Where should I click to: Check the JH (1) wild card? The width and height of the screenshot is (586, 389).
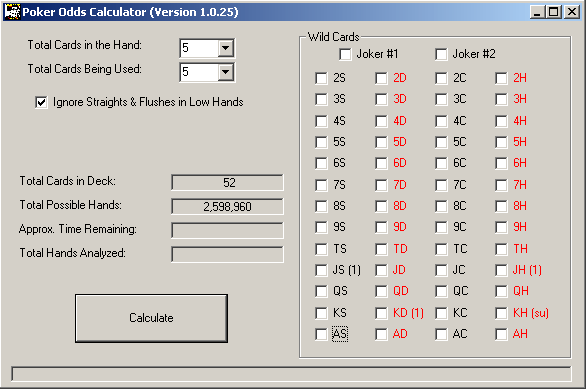coord(501,270)
